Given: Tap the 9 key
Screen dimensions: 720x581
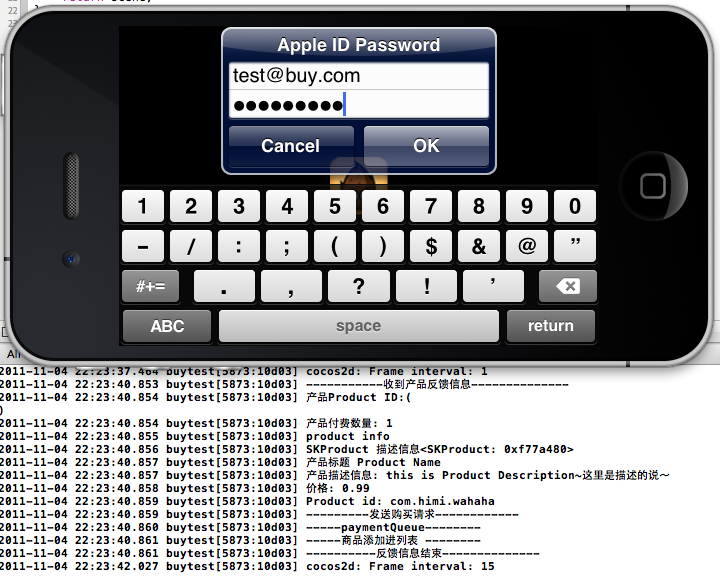Looking at the screenshot, I should coord(527,206).
